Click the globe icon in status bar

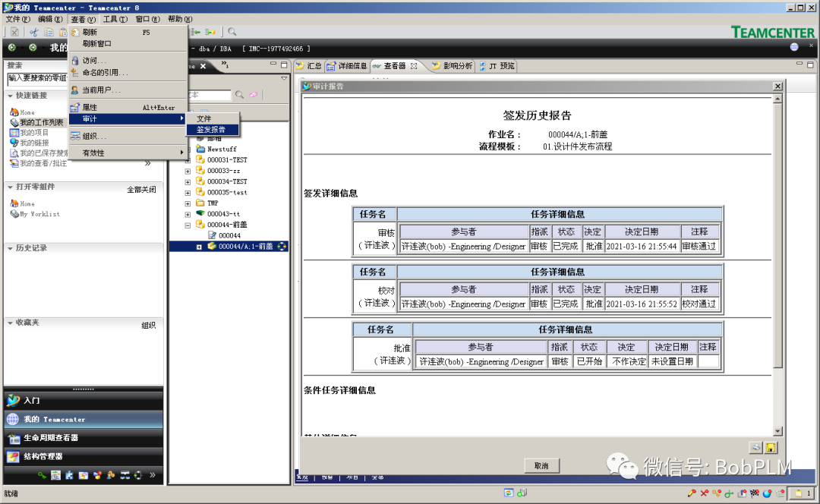coord(767,493)
